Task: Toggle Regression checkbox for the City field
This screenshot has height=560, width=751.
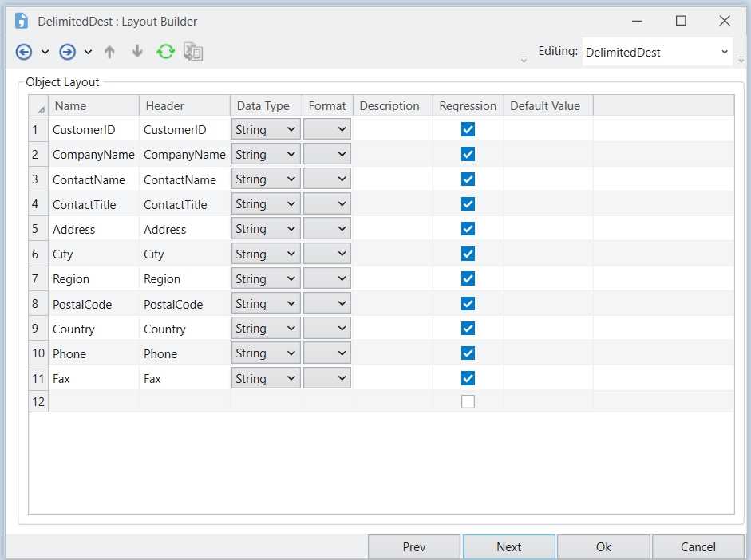Action: [x=468, y=254]
